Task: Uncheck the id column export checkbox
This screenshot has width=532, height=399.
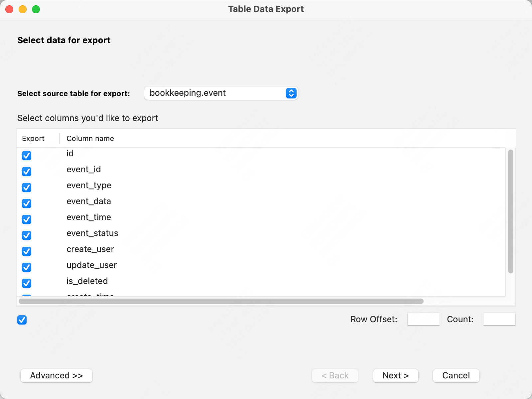Action: click(27, 156)
